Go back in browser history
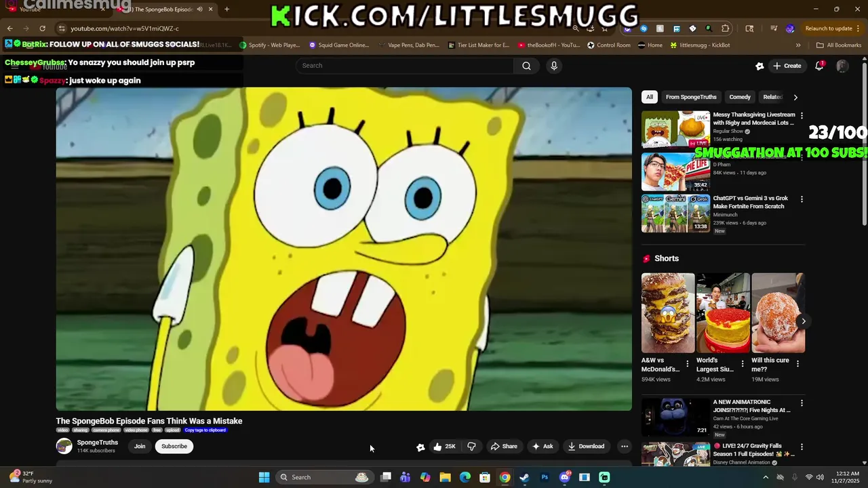This screenshot has width=868, height=488. pyautogui.click(x=9, y=28)
